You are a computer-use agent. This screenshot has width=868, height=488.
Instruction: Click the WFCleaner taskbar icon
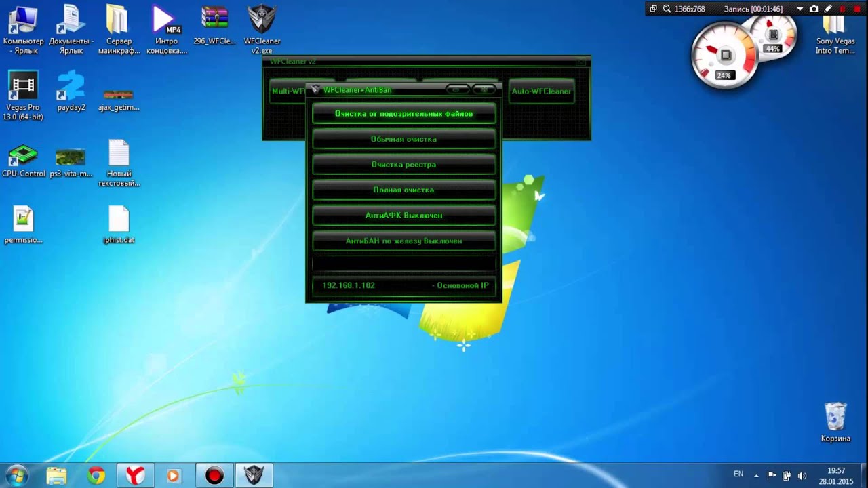point(254,476)
